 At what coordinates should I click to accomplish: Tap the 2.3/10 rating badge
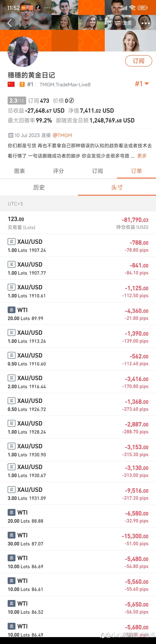[x=16, y=100]
